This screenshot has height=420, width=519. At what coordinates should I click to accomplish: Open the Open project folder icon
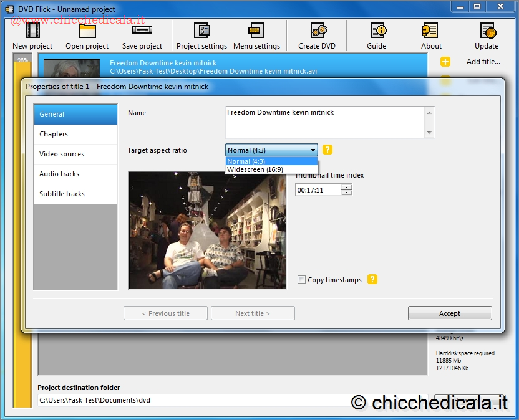87,31
